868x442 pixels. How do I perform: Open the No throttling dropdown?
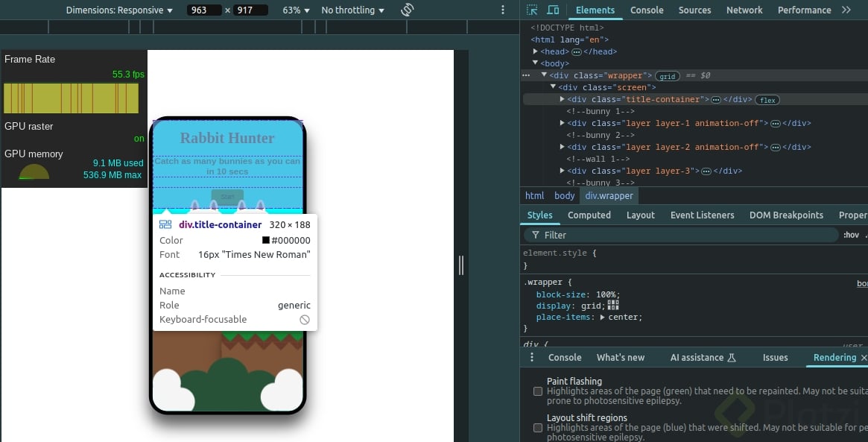coord(352,10)
